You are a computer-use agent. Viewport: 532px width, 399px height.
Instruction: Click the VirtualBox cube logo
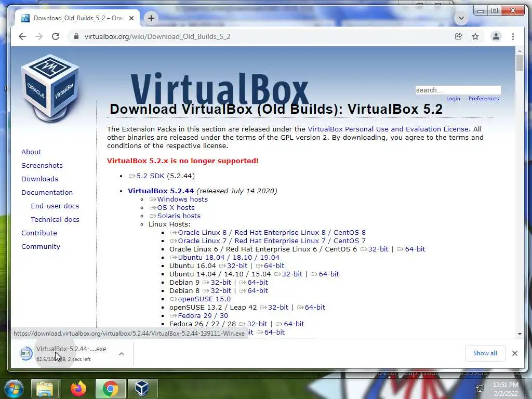tap(51, 89)
